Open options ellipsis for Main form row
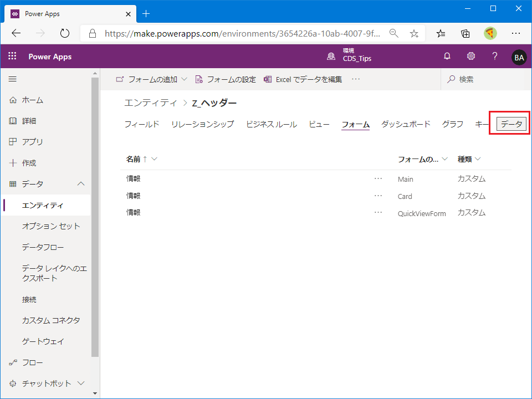This screenshot has width=532, height=399. 378,178
